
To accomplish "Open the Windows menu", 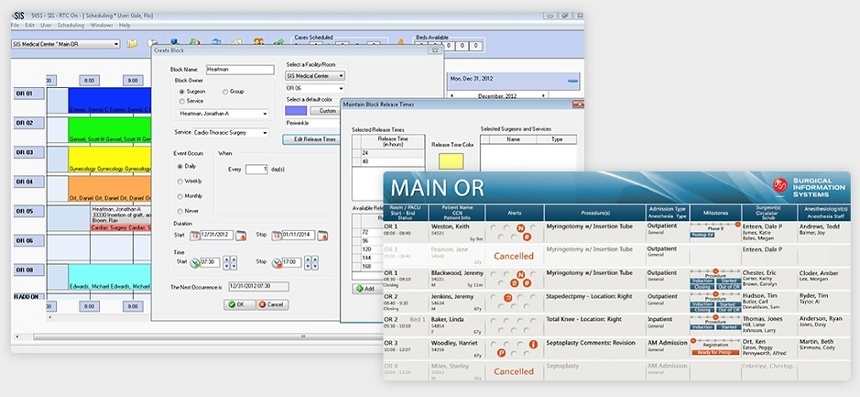I will (x=101, y=25).
